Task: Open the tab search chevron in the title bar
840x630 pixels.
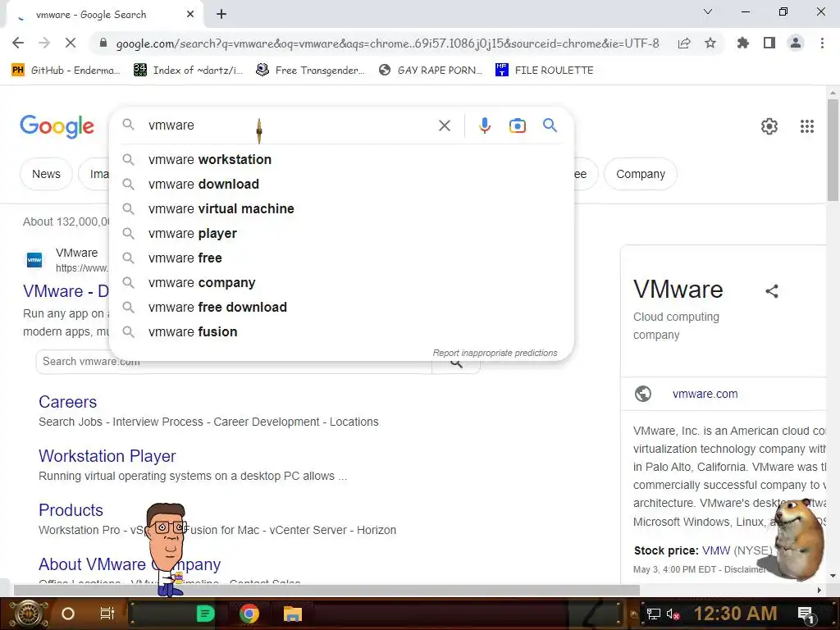Action: 708,11
